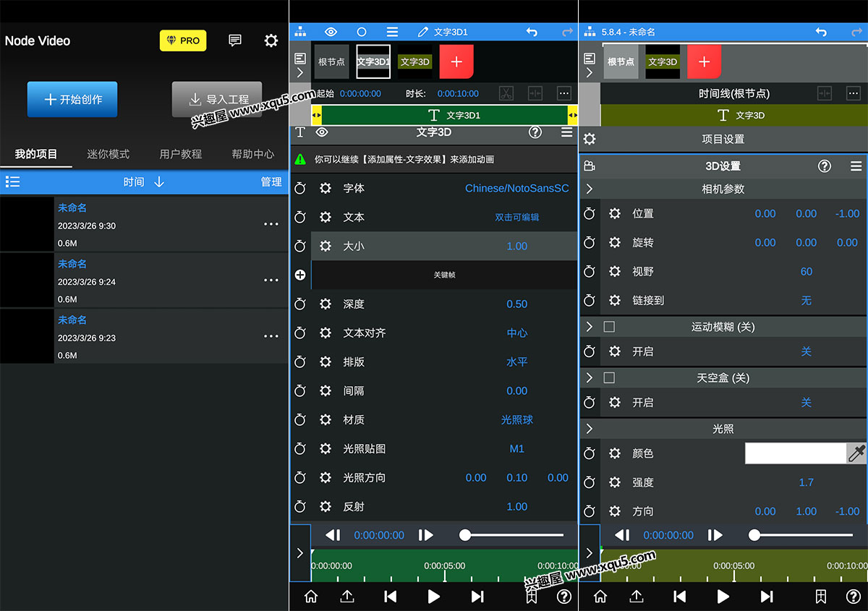Toggle stopwatch keyframe for 字体 row
868x611 pixels.
(x=300, y=188)
